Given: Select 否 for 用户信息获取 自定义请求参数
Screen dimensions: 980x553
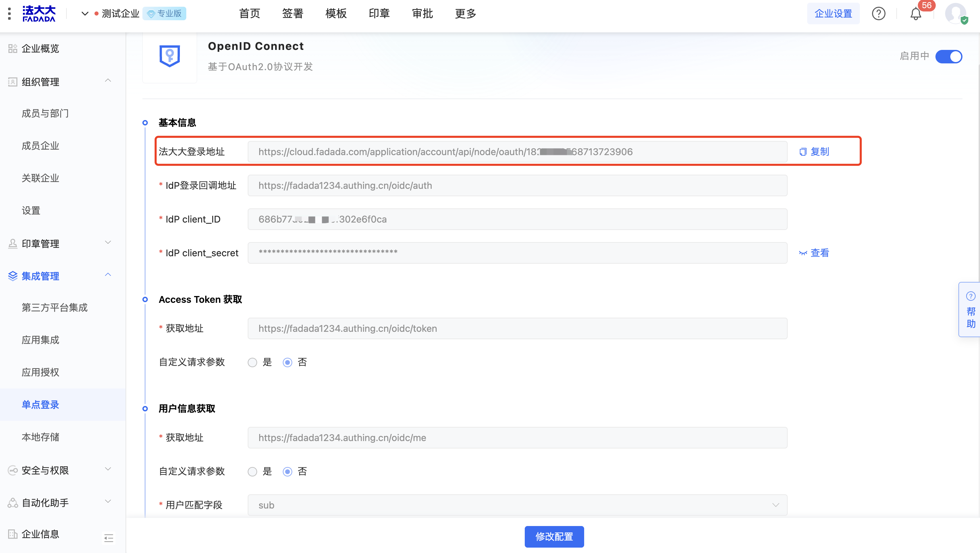Looking at the screenshot, I should tap(287, 472).
